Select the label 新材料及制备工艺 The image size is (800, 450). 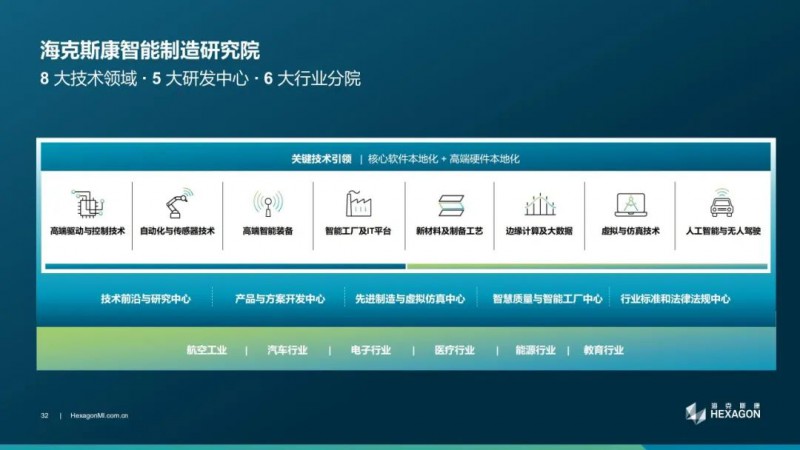pyautogui.click(x=449, y=231)
